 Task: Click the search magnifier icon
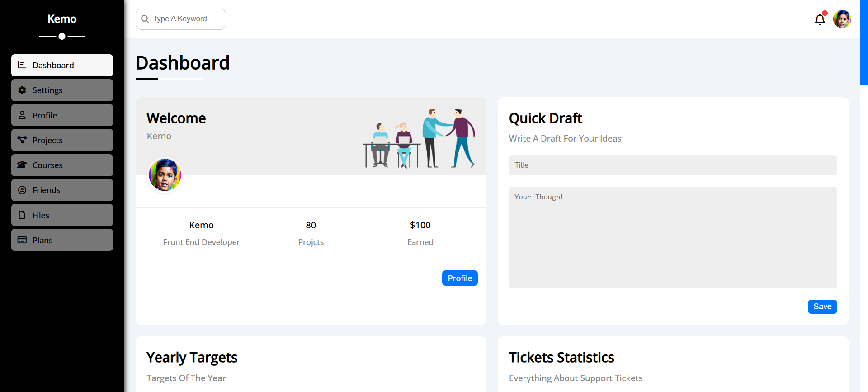(145, 19)
